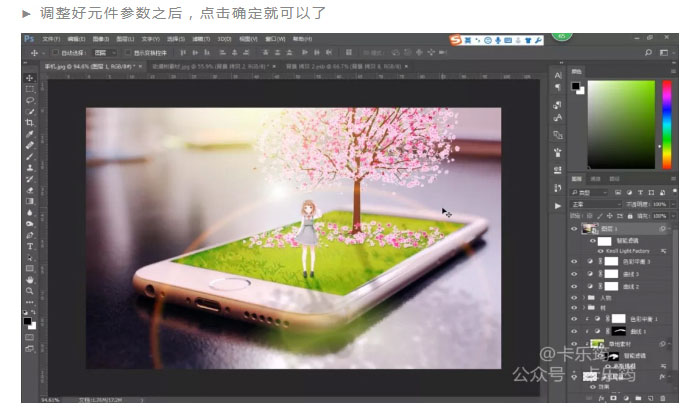Hide the 人物 group layer
700x409 pixels.
pyautogui.click(x=574, y=297)
